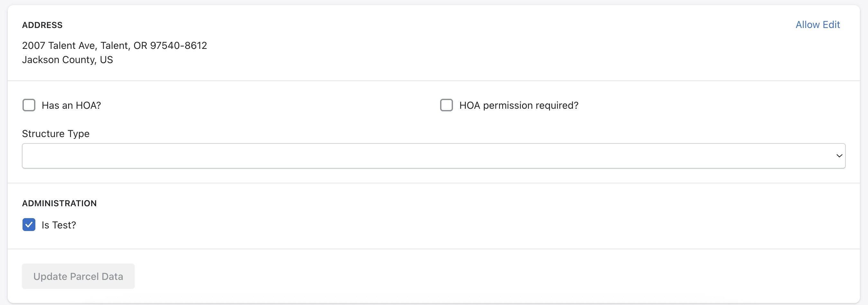Click the 2007 Talent Ave street address
Screen dimensions: 868x305
click(x=59, y=46)
